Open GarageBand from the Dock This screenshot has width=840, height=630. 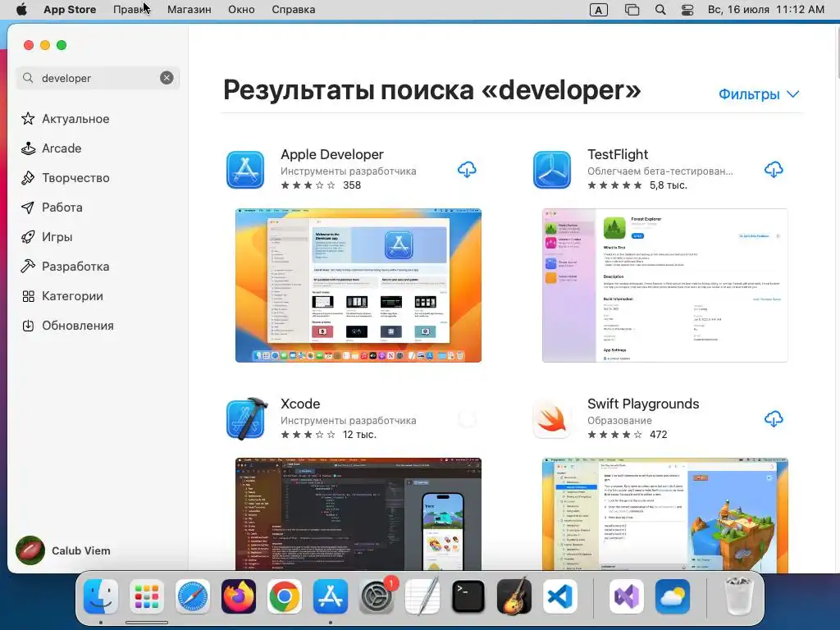[x=514, y=596]
